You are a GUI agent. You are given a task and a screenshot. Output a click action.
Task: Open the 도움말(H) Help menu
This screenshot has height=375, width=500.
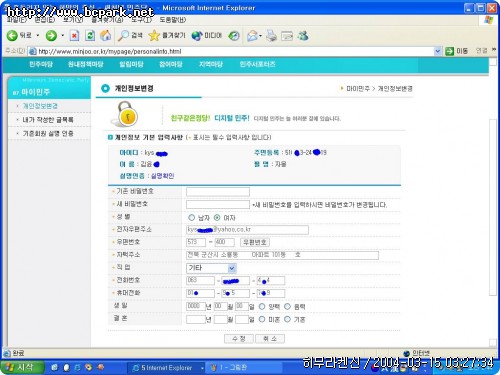pyautogui.click(x=172, y=20)
